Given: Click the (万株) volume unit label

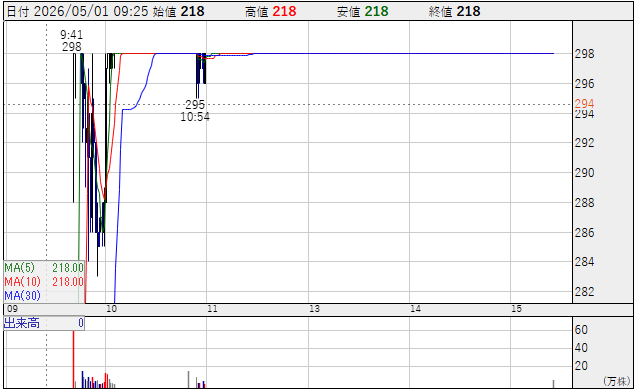Looking at the screenshot, I should 617,381.
